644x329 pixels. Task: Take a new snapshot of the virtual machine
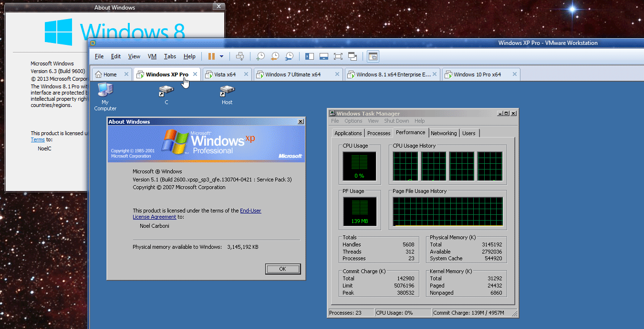coord(260,56)
